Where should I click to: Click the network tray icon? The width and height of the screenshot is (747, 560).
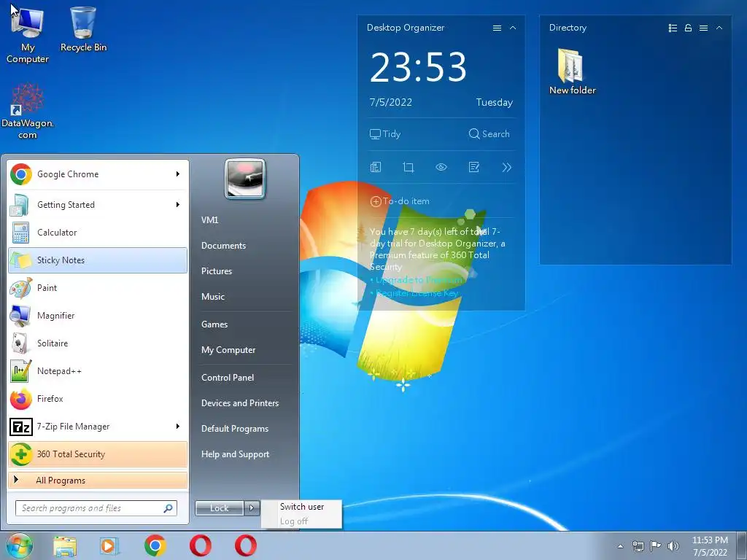coord(638,546)
